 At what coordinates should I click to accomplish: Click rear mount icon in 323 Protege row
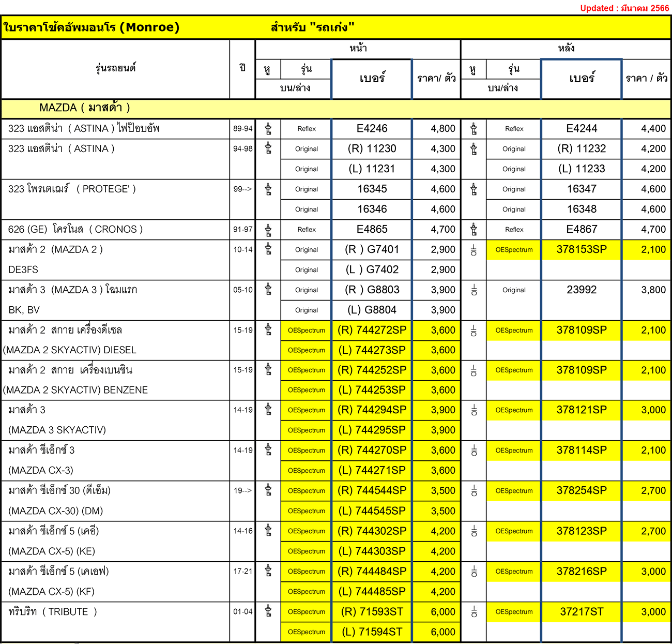tap(474, 189)
